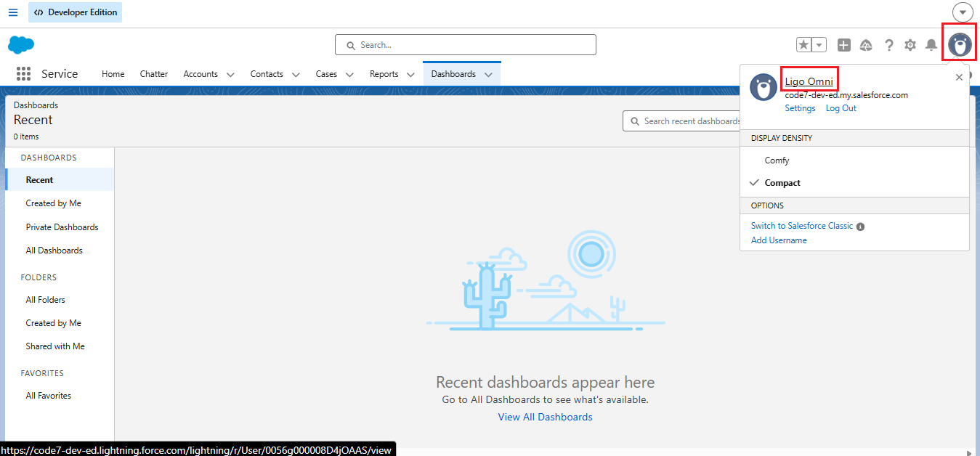Expand the Dashboards tab chevron
The width and height of the screenshot is (980, 456).
click(x=488, y=75)
